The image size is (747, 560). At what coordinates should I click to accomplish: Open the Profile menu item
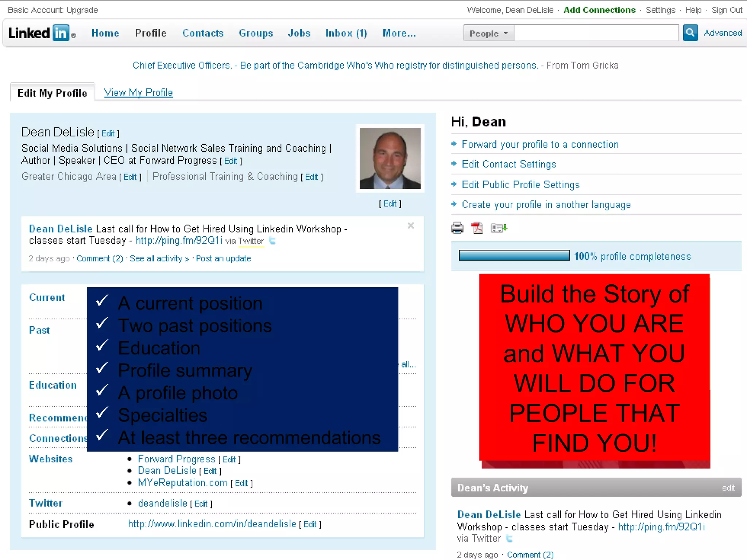click(151, 33)
